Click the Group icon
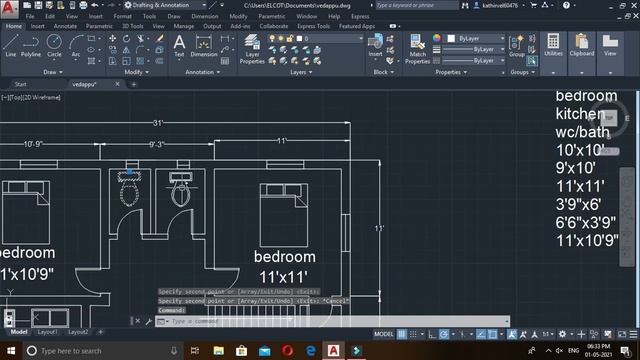Screen dimensions: 640x360 pyautogui.click(x=517, y=45)
